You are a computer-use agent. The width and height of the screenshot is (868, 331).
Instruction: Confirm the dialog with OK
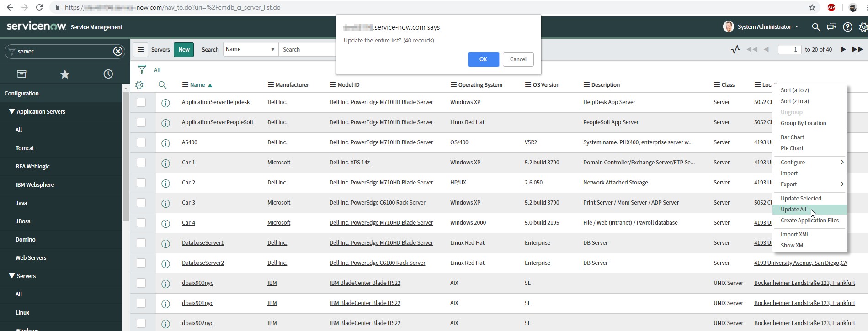(483, 59)
